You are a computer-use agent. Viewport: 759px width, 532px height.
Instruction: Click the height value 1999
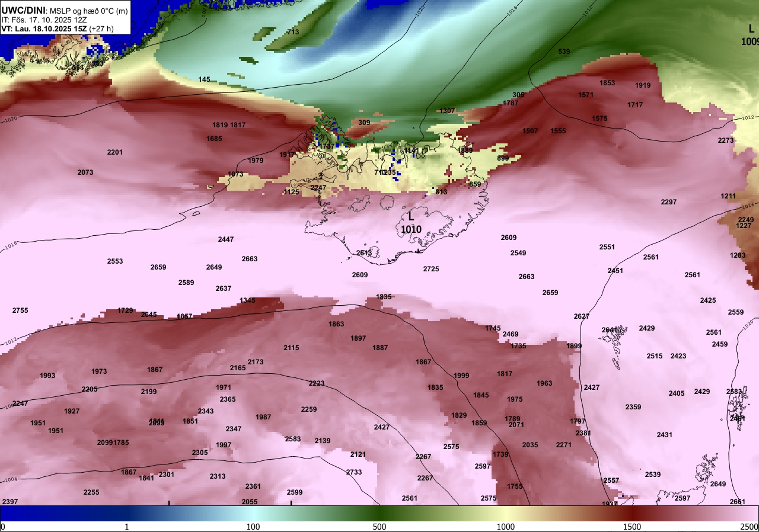461,376
